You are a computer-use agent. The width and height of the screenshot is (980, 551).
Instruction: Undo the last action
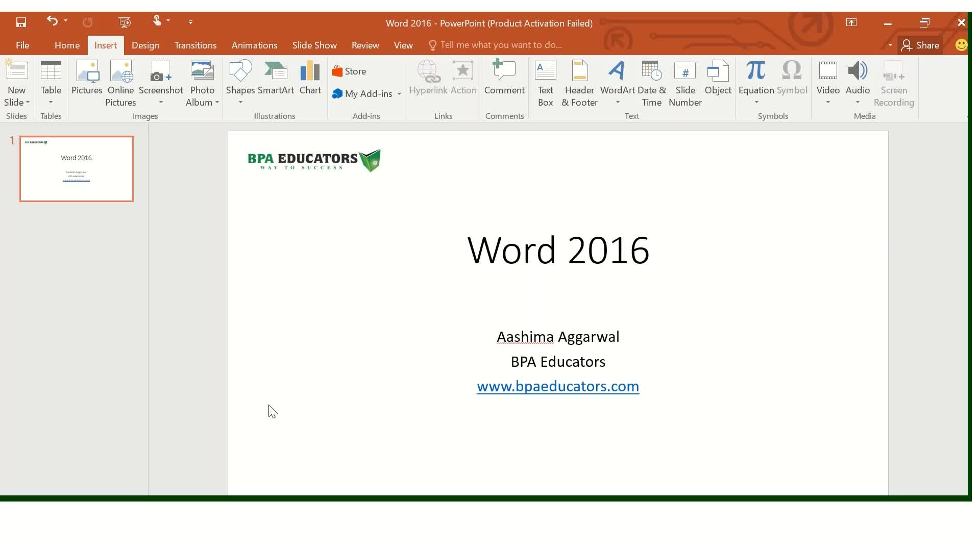[52, 21]
